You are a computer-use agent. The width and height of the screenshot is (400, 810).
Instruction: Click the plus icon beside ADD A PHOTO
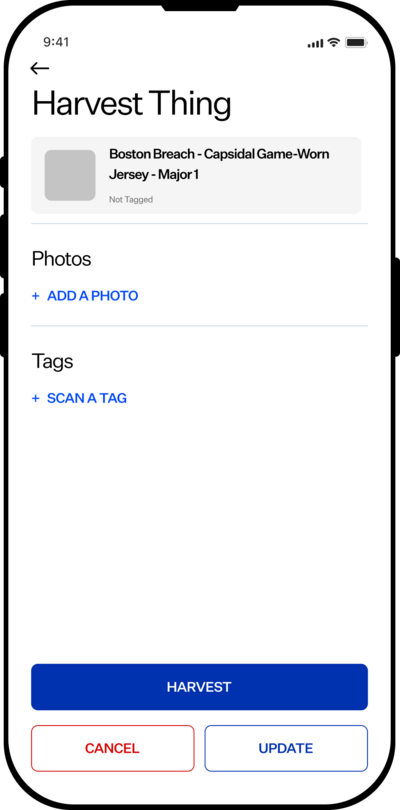click(x=36, y=296)
